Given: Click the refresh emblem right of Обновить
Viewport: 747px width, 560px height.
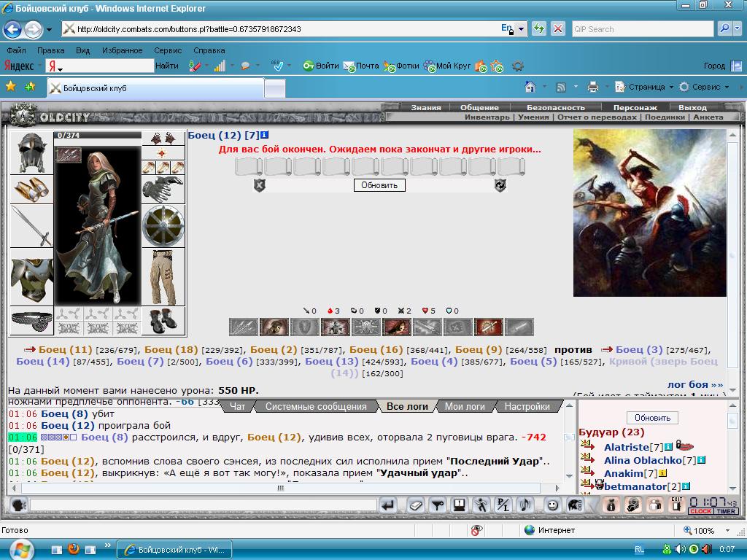Looking at the screenshot, I should point(500,185).
